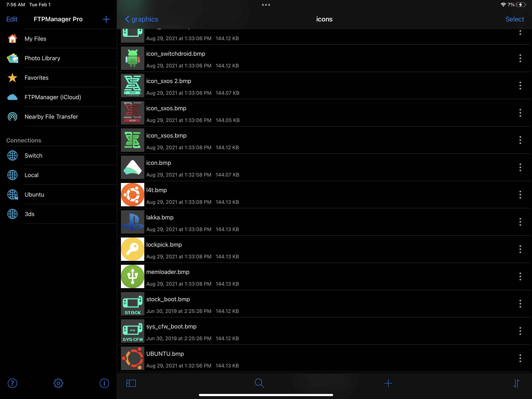Connect to the 3ds connection
The image size is (532, 399).
point(58,214)
